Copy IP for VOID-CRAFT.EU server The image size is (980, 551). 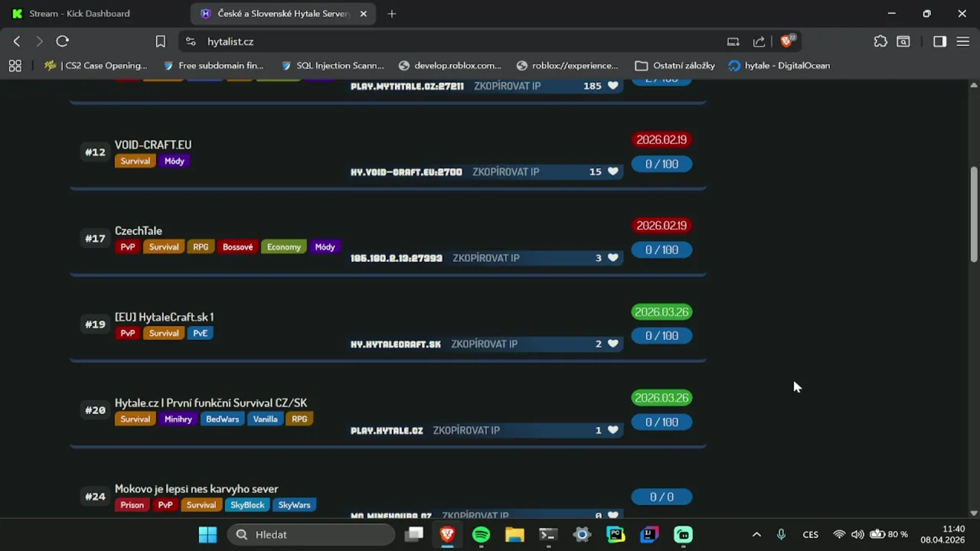pos(506,171)
